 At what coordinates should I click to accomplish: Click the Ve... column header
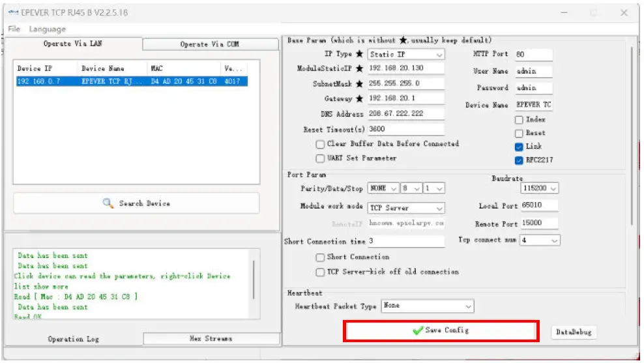point(234,68)
